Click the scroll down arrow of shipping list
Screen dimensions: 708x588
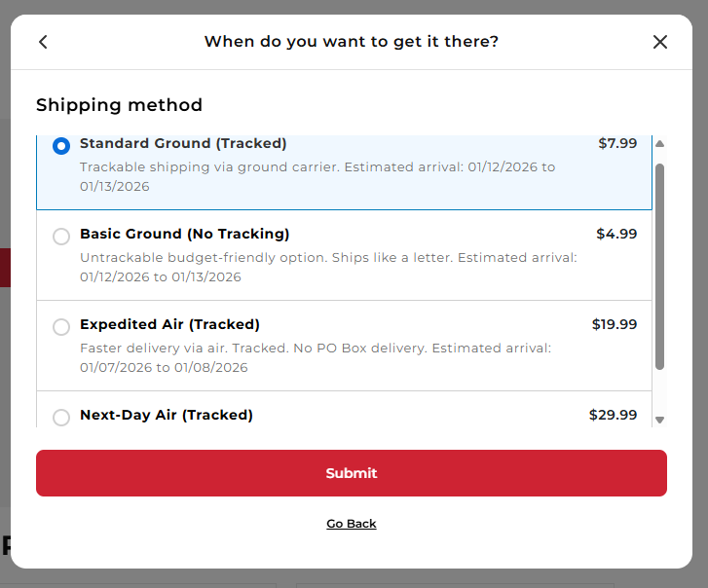pos(659,420)
